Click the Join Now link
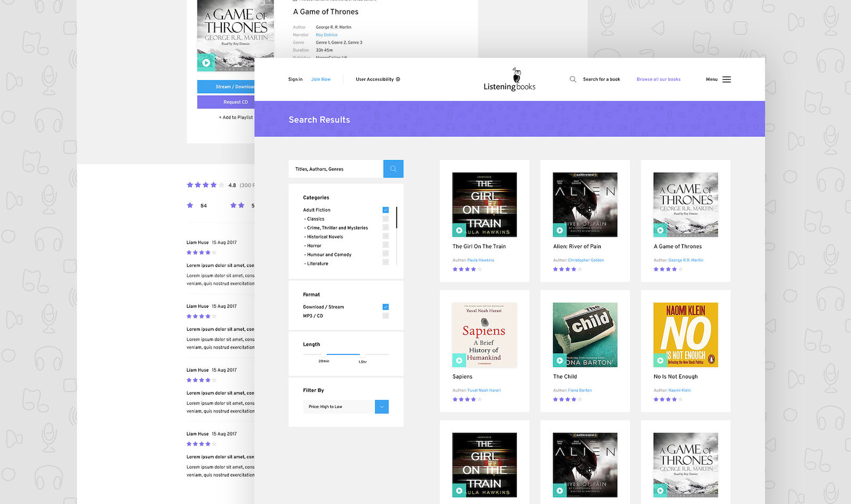Image resolution: width=851 pixels, height=504 pixels. (x=321, y=79)
